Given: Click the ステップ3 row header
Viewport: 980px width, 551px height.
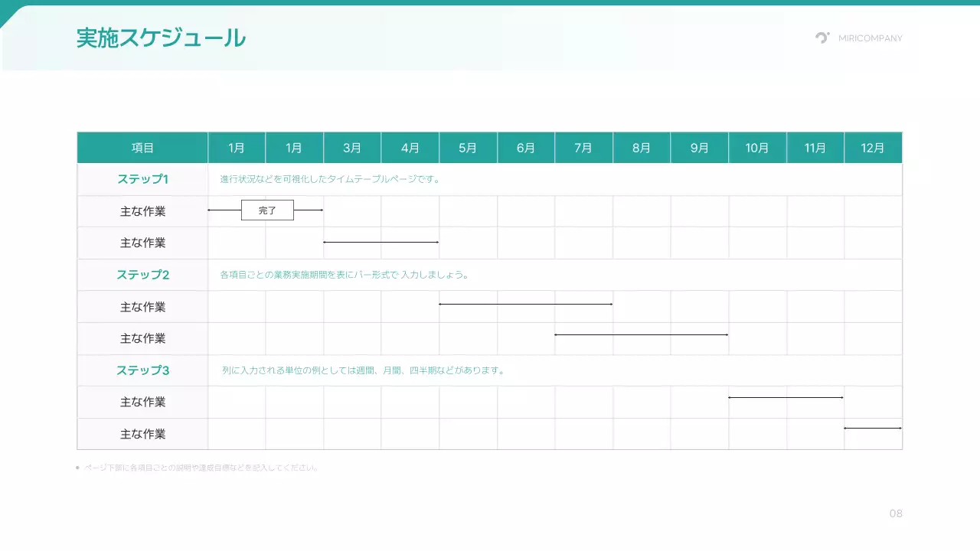Looking at the screenshot, I should [x=142, y=370].
